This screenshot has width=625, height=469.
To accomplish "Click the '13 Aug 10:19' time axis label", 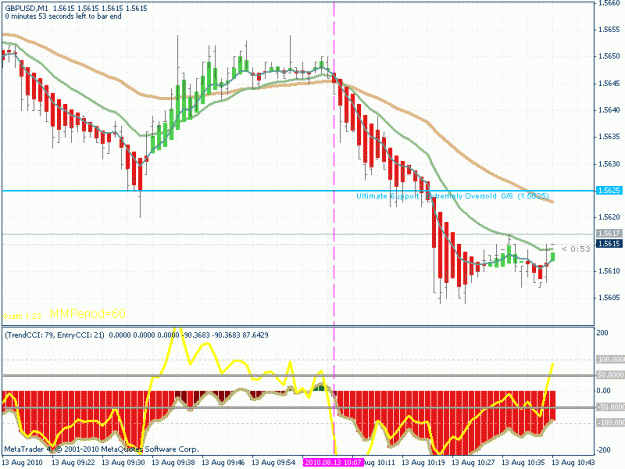I will tap(423, 463).
